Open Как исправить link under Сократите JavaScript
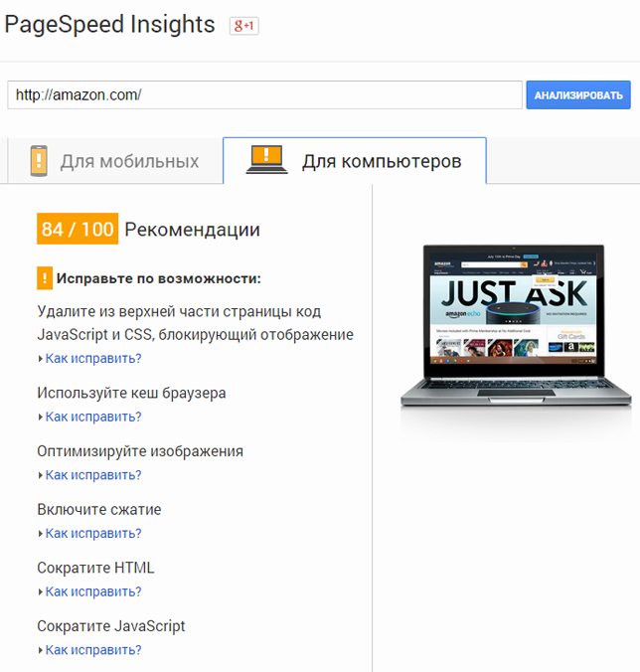Image resolution: width=640 pixels, height=672 pixels. point(93,650)
